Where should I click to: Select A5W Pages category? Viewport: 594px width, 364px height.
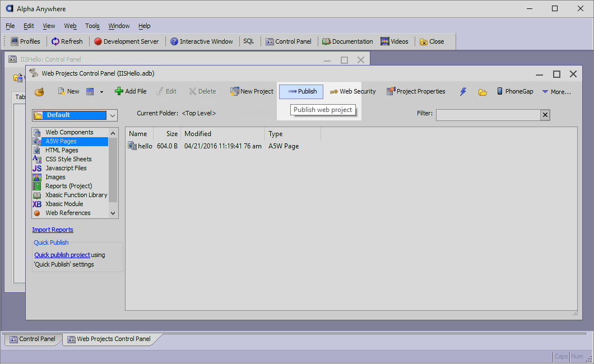(71, 141)
